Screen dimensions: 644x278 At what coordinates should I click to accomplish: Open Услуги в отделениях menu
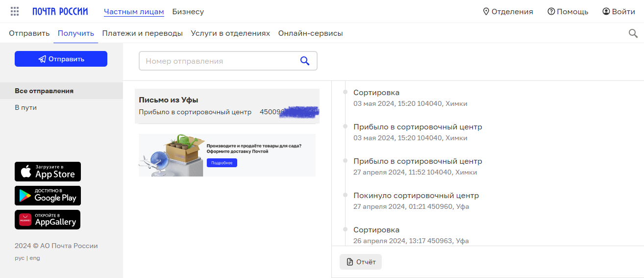230,33
